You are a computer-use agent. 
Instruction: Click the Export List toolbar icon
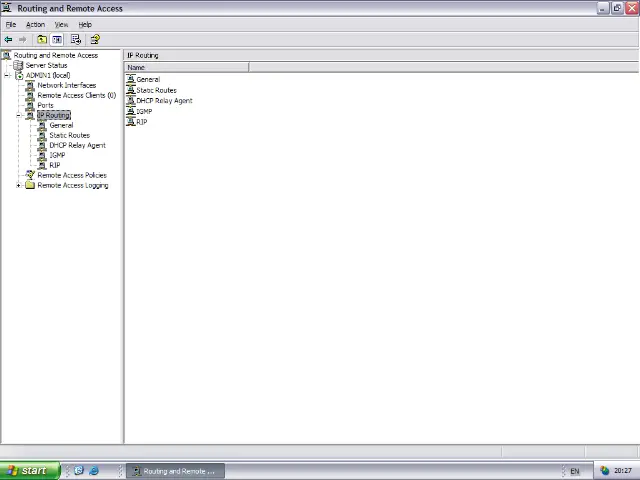76,40
